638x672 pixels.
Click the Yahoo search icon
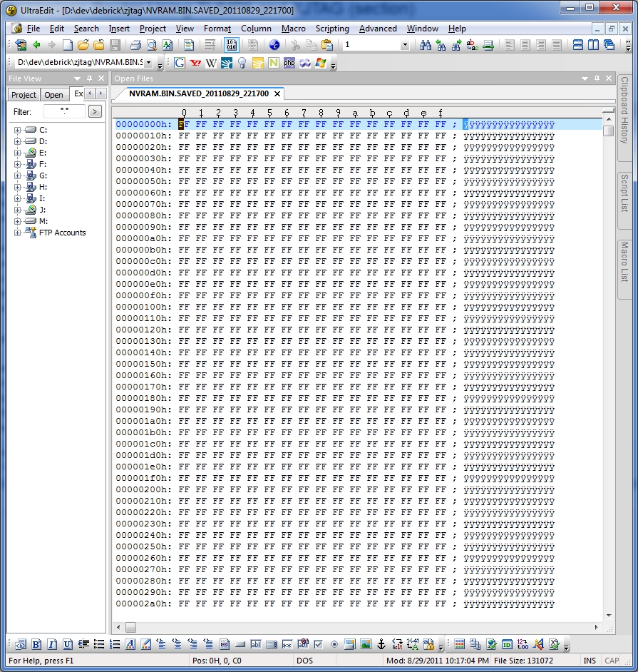[x=196, y=63]
